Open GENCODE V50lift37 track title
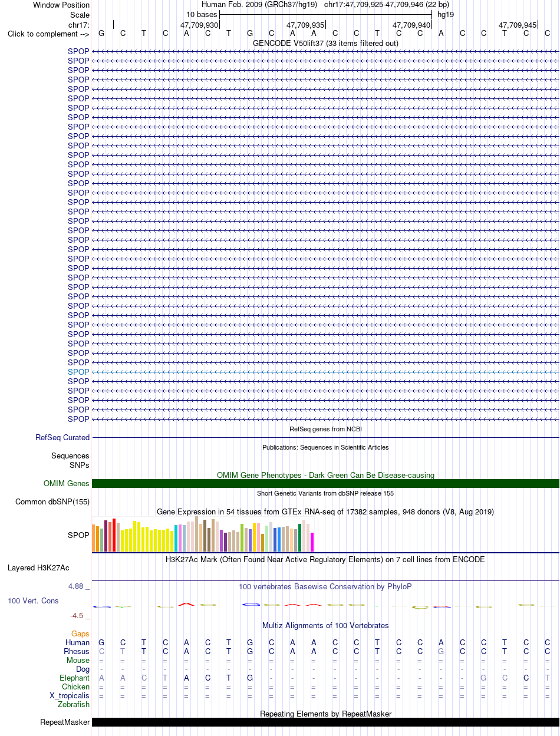Image resolution: width=560 pixels, height=736 pixels. (x=325, y=43)
